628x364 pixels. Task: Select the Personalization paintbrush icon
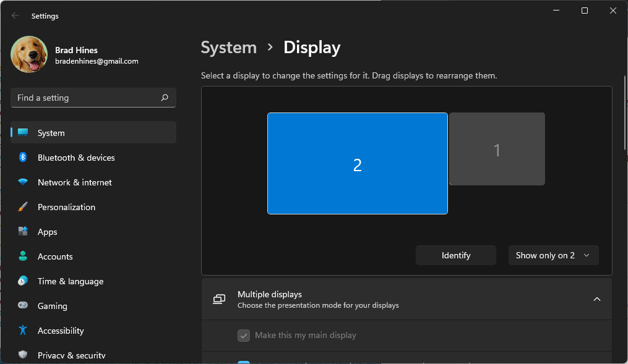pyautogui.click(x=23, y=207)
